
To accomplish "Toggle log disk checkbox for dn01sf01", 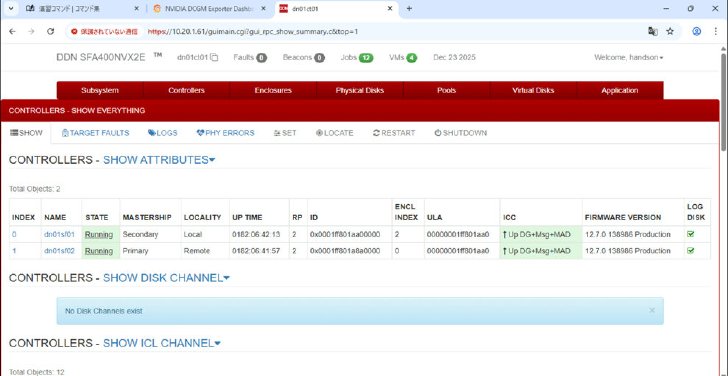I will point(690,234).
